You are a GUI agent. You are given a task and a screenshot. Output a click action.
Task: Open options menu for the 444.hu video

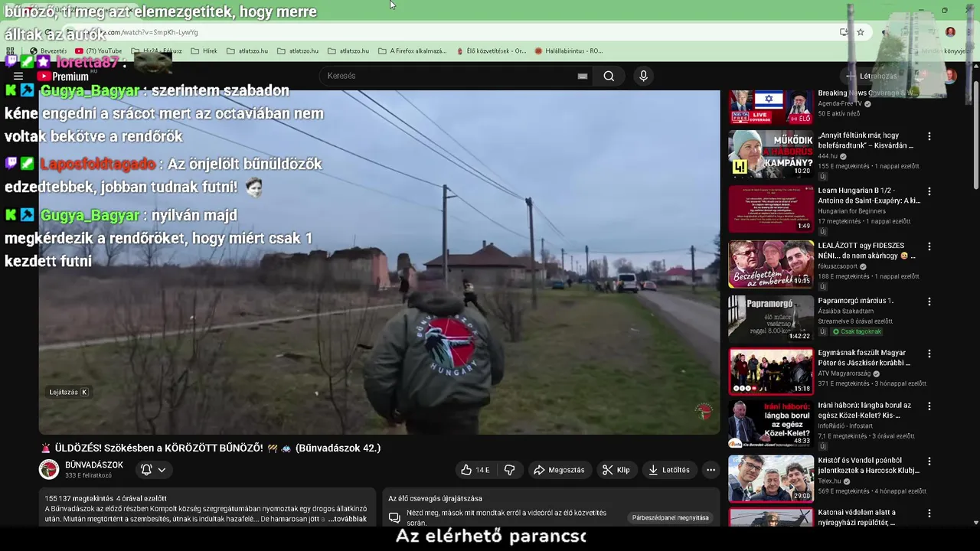coord(929,136)
